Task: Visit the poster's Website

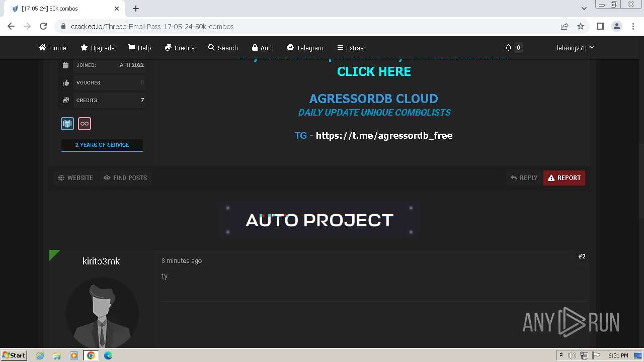Action: click(75, 177)
